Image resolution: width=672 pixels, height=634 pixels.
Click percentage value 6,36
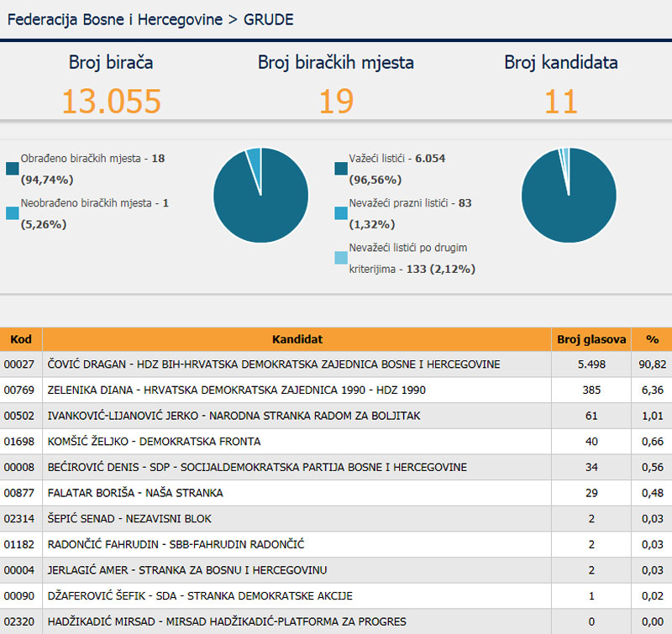click(653, 390)
